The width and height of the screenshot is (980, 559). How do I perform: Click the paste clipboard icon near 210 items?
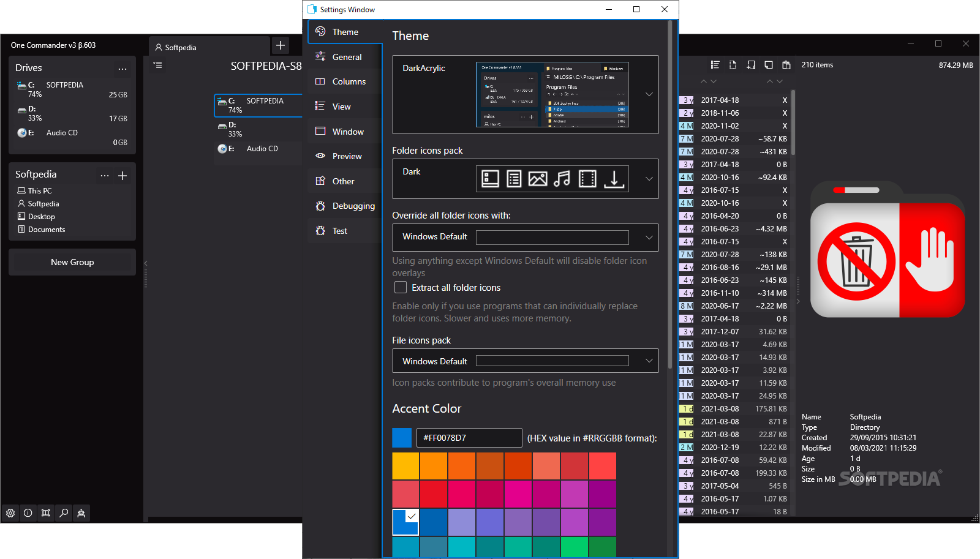click(786, 65)
